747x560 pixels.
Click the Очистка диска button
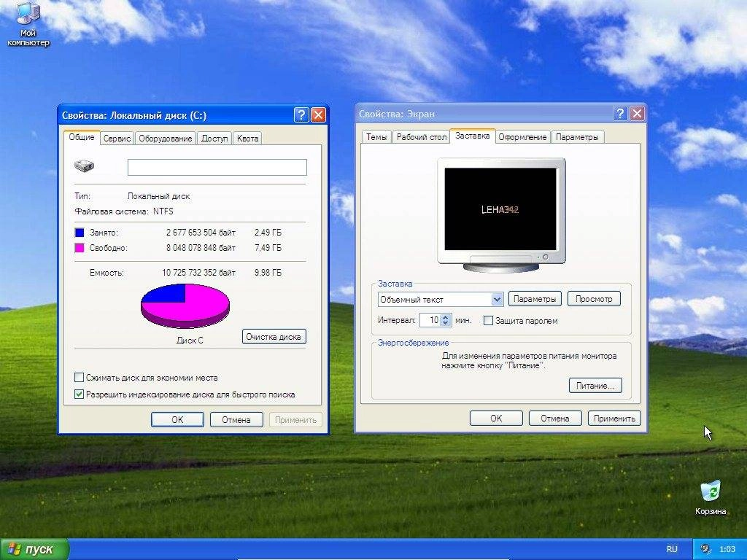(274, 337)
